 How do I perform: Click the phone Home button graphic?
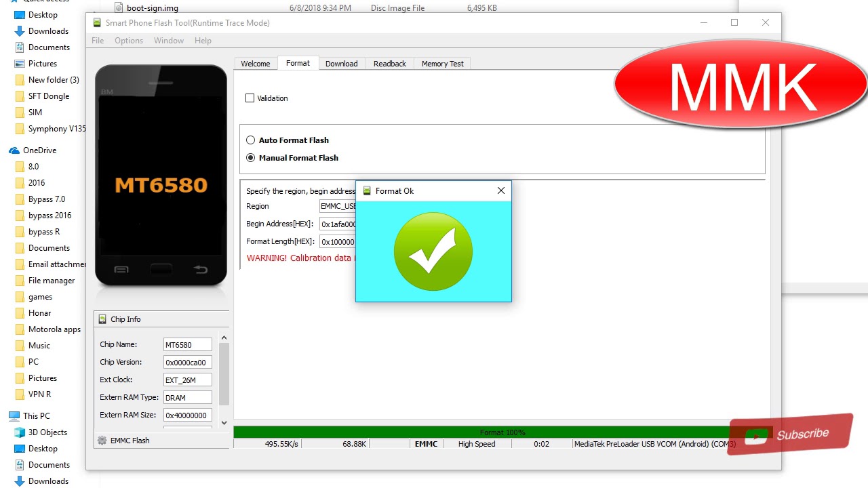tap(161, 269)
